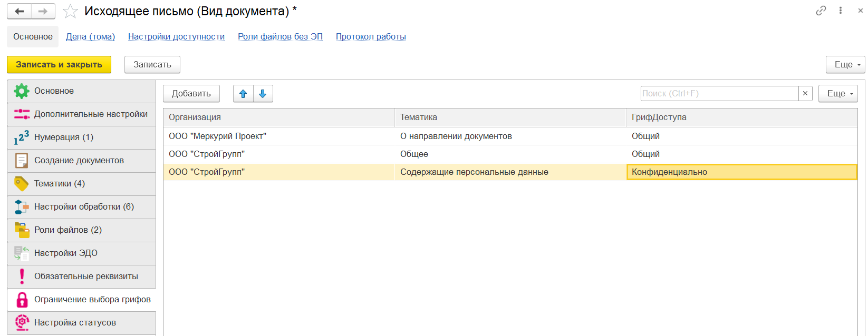The height and width of the screenshot is (336, 868).
Task: Focus the Поиск (Ctrl+F) search field
Action: [719, 93]
